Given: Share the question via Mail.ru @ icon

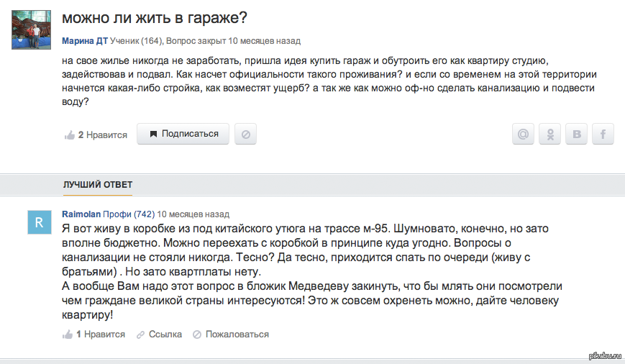Looking at the screenshot, I should [x=524, y=134].
